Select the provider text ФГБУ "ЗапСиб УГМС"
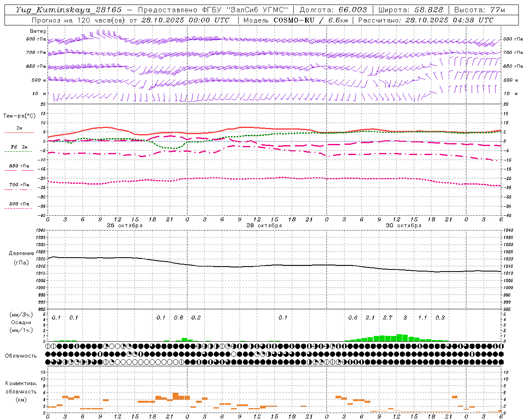This screenshot has height=420, width=525. tap(245, 10)
